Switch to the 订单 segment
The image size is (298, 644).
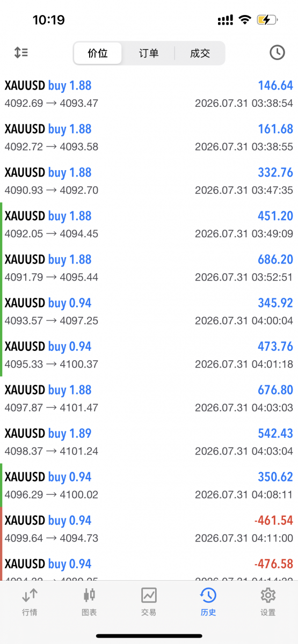point(149,53)
